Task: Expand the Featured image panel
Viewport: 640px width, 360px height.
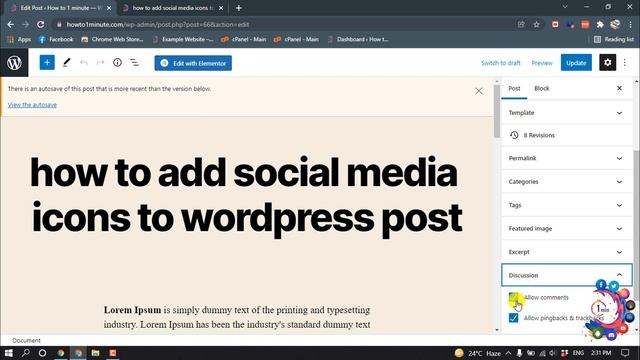Action: 567,229
